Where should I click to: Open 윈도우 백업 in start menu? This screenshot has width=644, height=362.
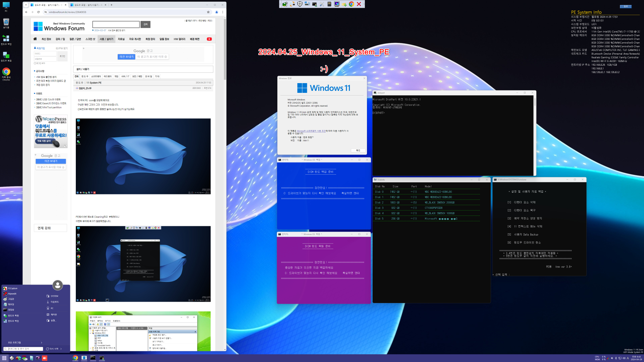click(11, 321)
